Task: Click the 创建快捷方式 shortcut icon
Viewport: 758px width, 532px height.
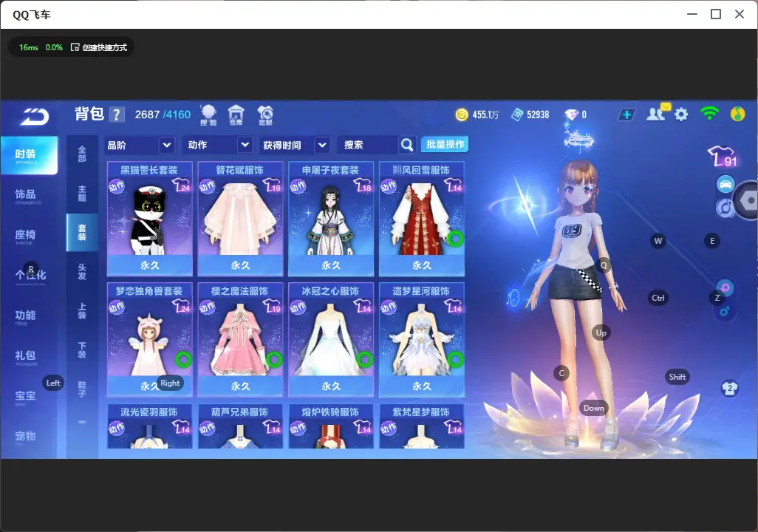Action: (x=75, y=47)
